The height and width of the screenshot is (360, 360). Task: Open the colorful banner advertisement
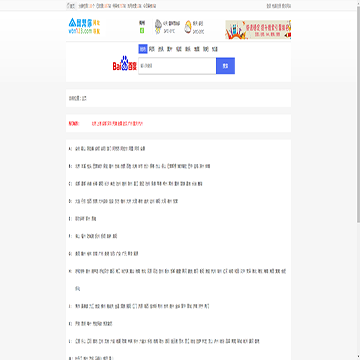(258, 29)
